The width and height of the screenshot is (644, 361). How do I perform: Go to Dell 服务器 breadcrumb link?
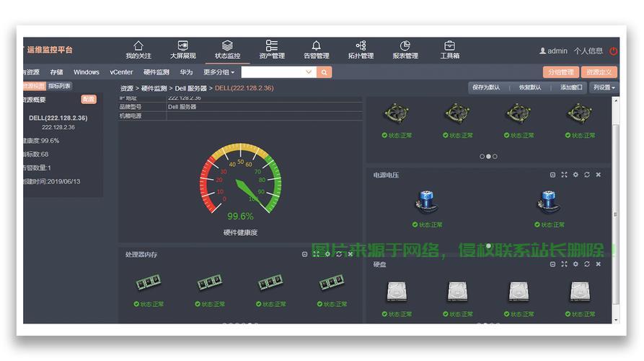point(190,88)
